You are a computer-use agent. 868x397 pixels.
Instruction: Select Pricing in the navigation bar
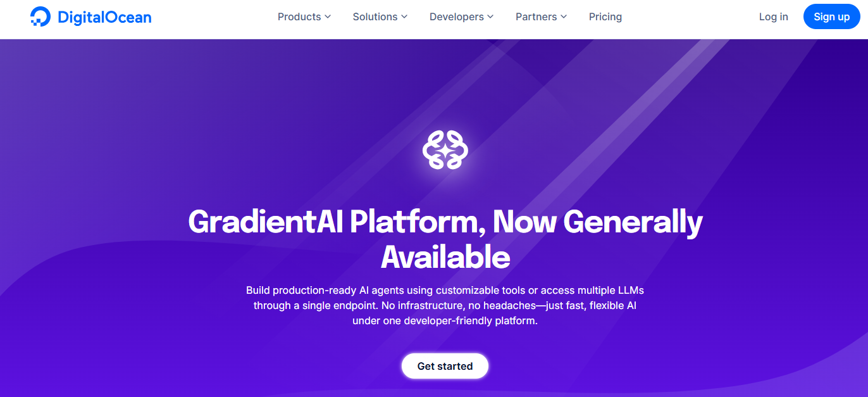[x=605, y=16]
